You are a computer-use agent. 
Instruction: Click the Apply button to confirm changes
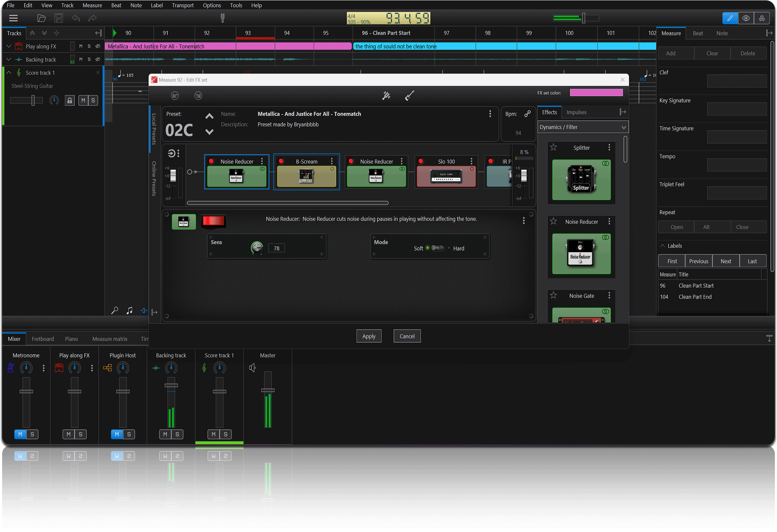coord(369,336)
